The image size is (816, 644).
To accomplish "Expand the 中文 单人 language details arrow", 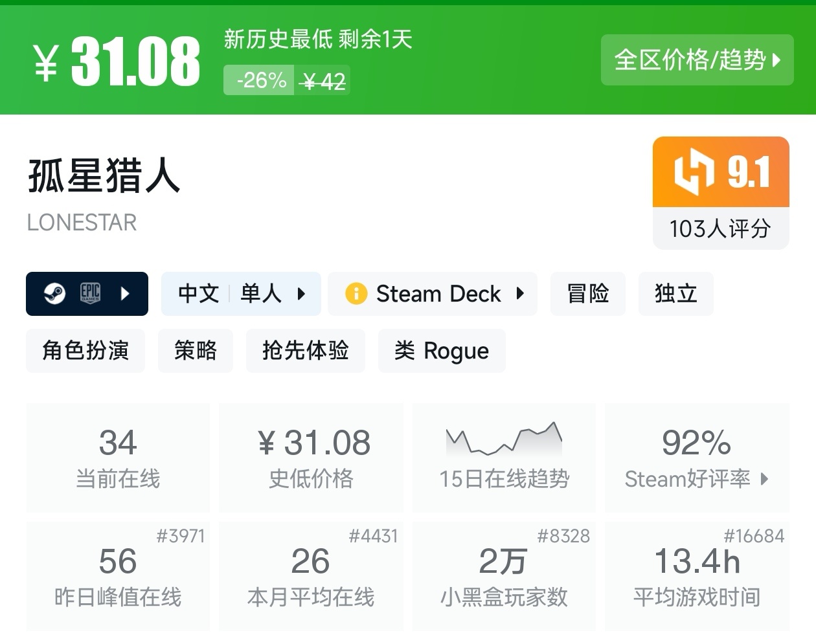I will click(x=301, y=294).
